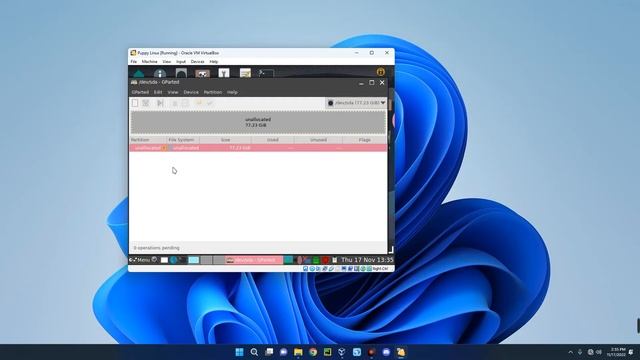Image resolution: width=640 pixels, height=360 pixels.
Task: Show hidden icons chevron in system tray
Action: click(x=570, y=352)
